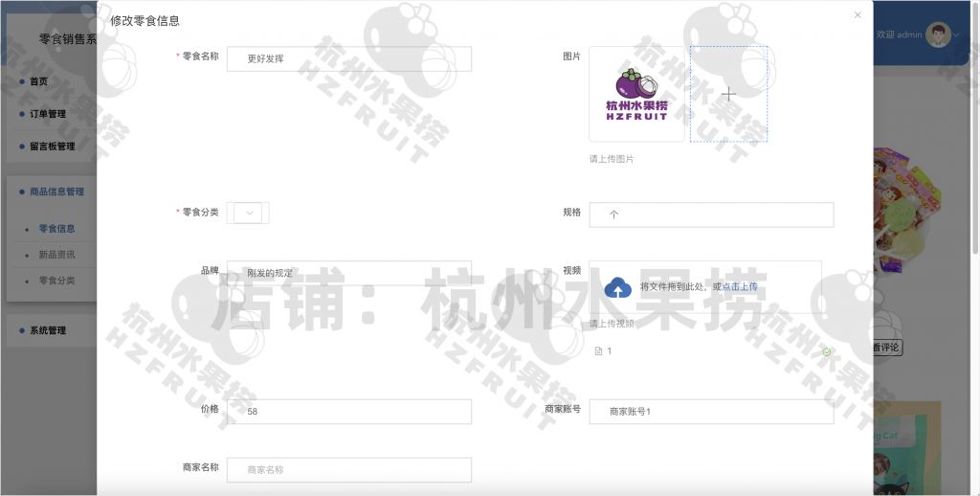This screenshot has width=980, height=496.
Task: Open the 零食分类 dropdown
Action: [248, 213]
